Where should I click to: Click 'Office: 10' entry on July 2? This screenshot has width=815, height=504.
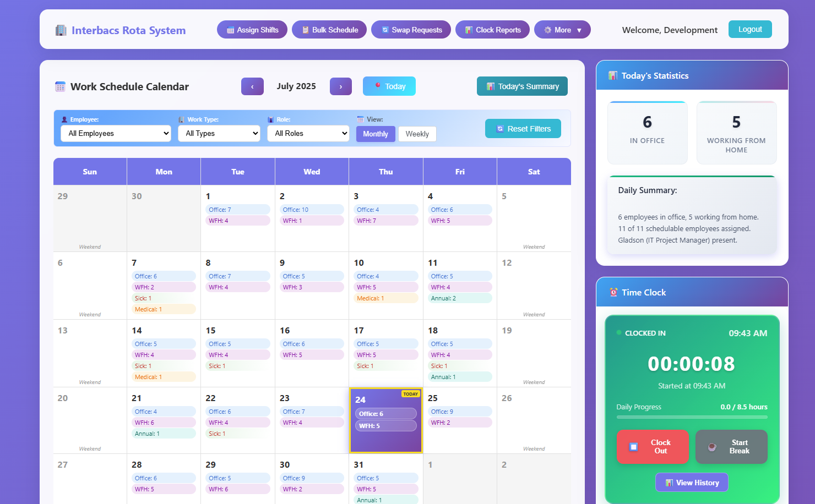point(312,210)
